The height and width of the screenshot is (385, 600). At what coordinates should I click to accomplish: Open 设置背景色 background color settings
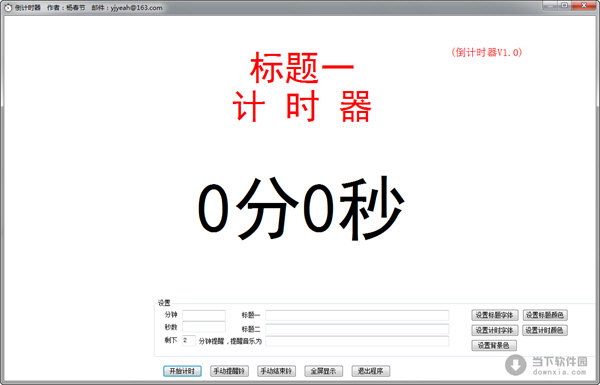pos(494,346)
